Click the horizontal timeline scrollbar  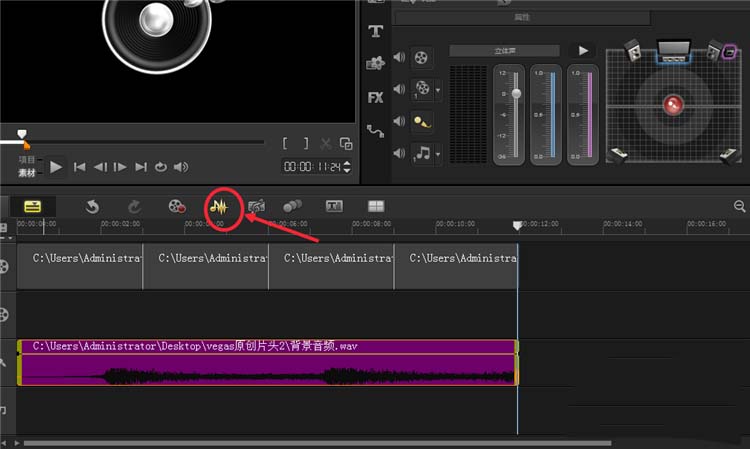click(317, 443)
